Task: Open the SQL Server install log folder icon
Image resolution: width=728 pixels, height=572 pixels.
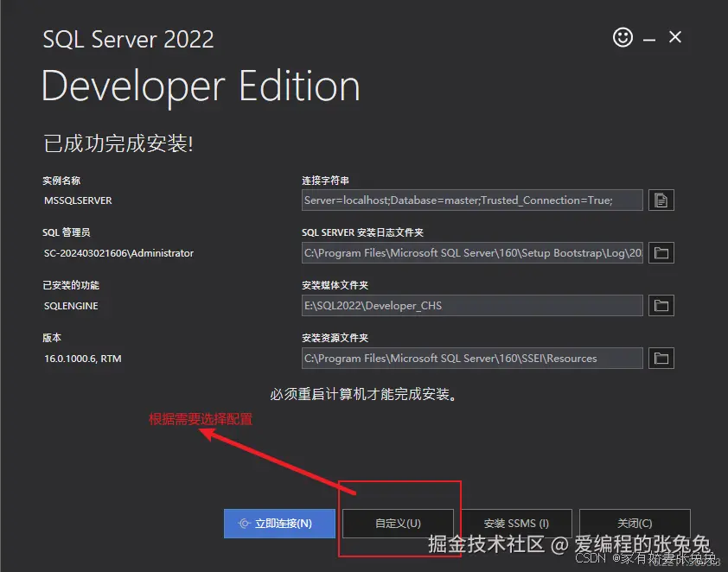Action: coord(661,253)
